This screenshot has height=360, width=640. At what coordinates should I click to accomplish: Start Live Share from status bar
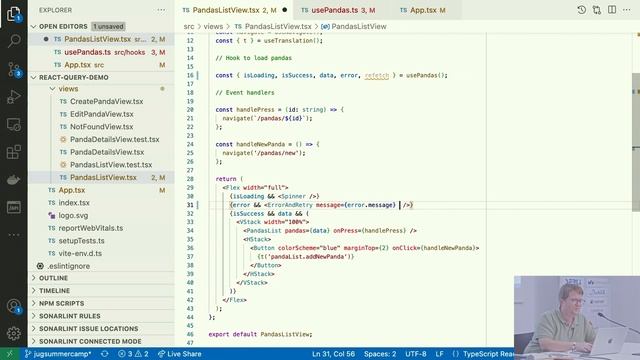(180, 354)
